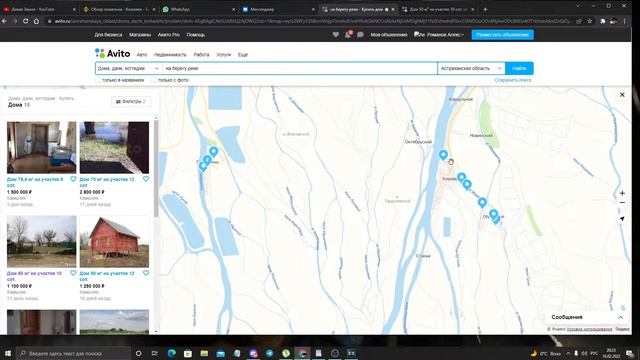This screenshot has height=360, width=640.
Task: Open favorites heart icon in top bar
Action: click(336, 35)
